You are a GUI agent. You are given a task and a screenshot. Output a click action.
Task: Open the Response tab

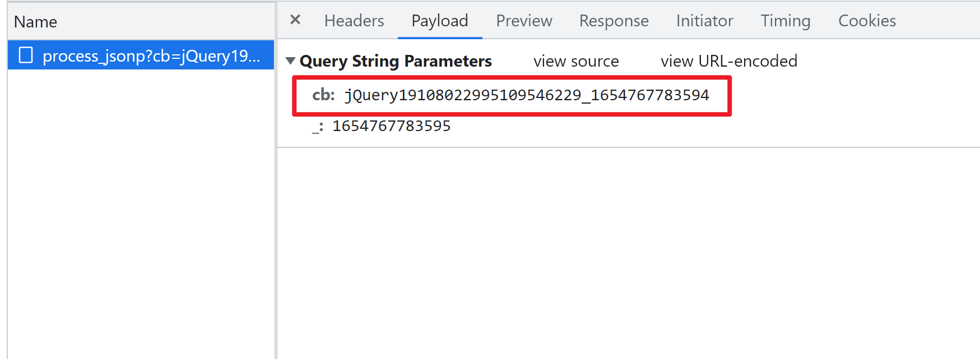tap(614, 21)
